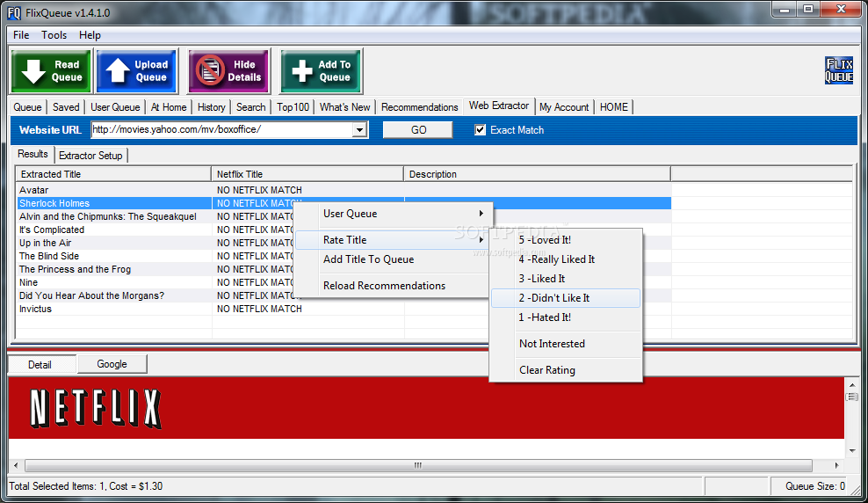Open the Help menu

pos(90,35)
